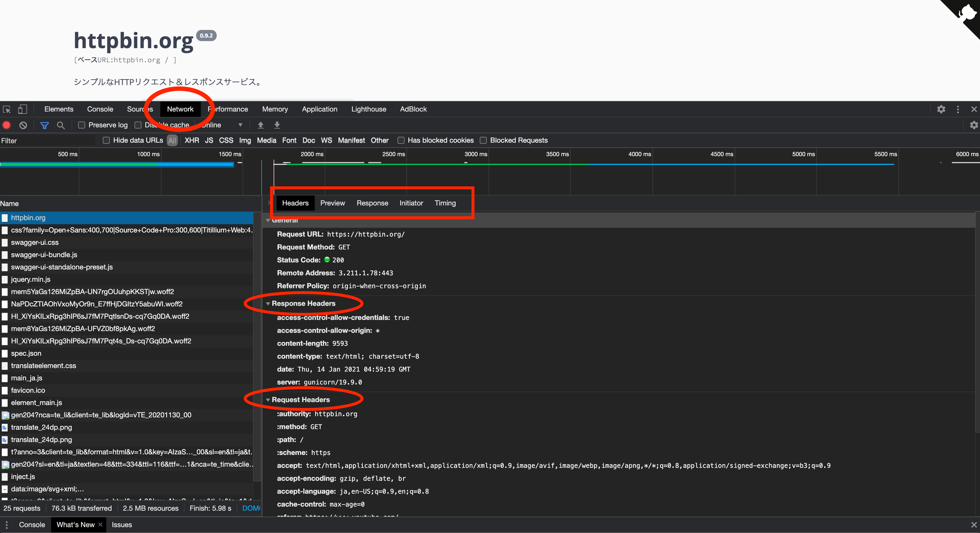Stop recording network log
The image size is (980, 533).
(6, 125)
